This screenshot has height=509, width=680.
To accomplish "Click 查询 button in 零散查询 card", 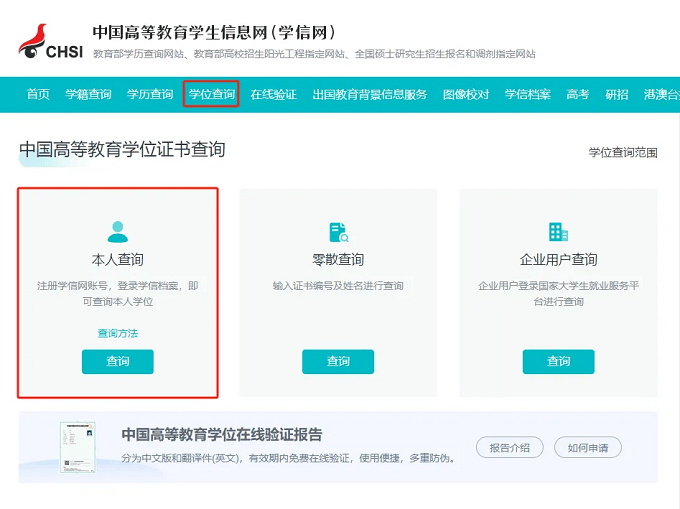I will coord(338,362).
